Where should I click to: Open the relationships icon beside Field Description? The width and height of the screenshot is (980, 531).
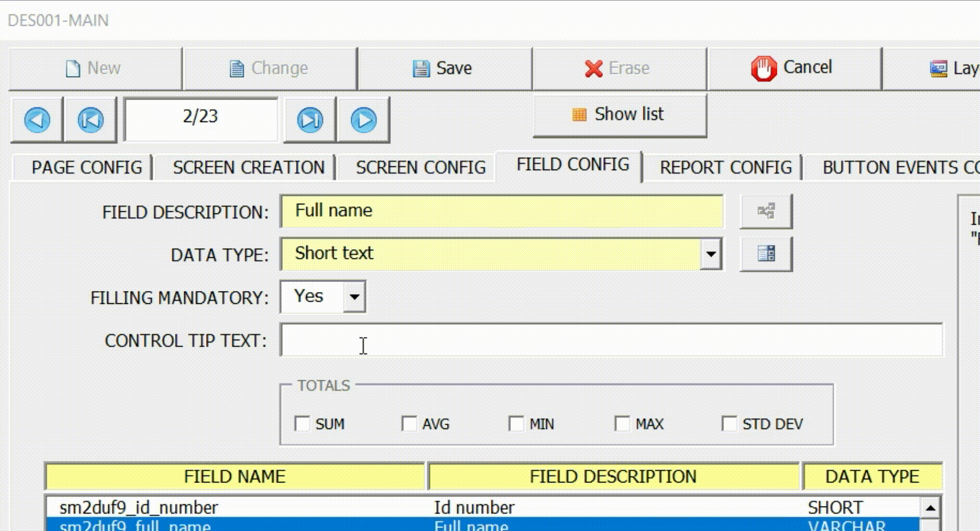766,211
